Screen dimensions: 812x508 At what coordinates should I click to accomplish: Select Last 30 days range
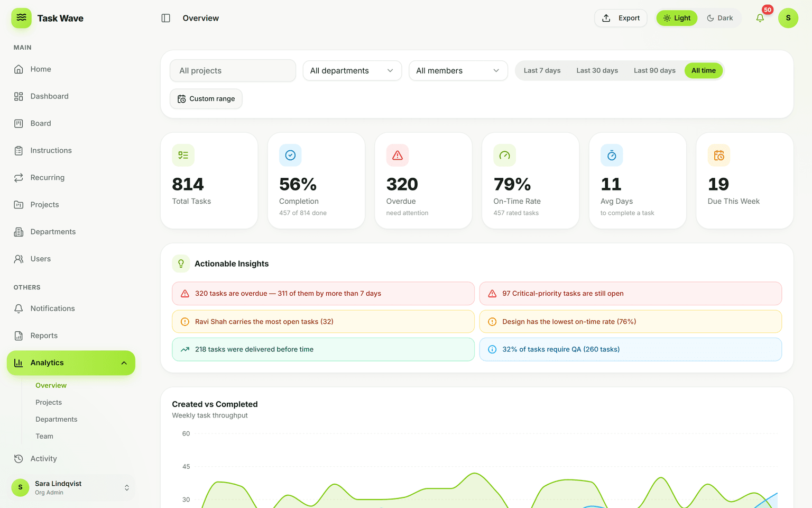[x=597, y=70]
